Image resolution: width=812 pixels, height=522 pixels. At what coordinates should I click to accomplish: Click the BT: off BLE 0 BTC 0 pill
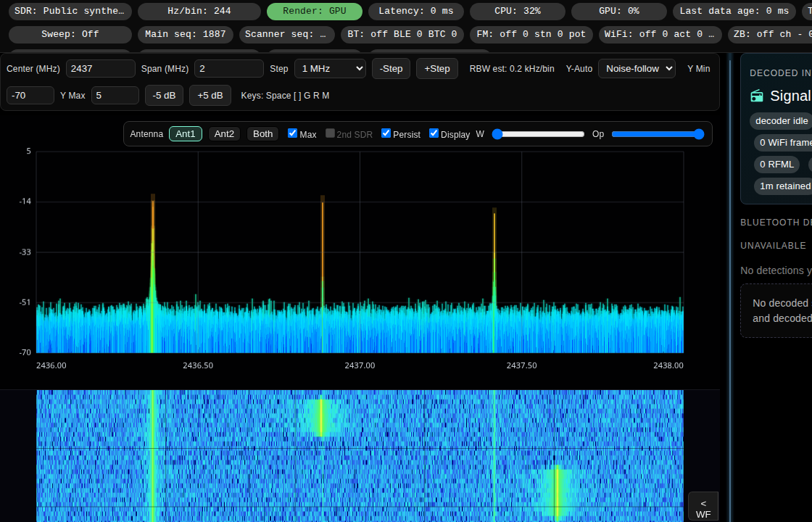402,34
